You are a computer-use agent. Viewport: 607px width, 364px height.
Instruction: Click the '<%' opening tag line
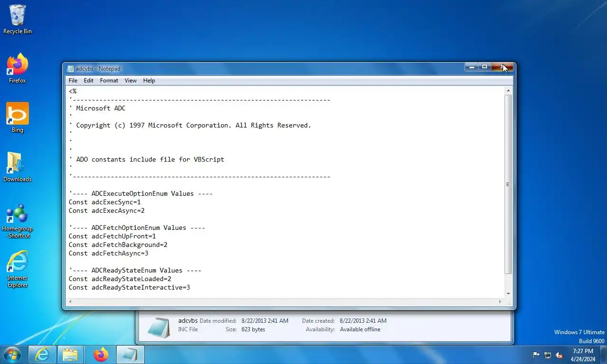tap(73, 91)
